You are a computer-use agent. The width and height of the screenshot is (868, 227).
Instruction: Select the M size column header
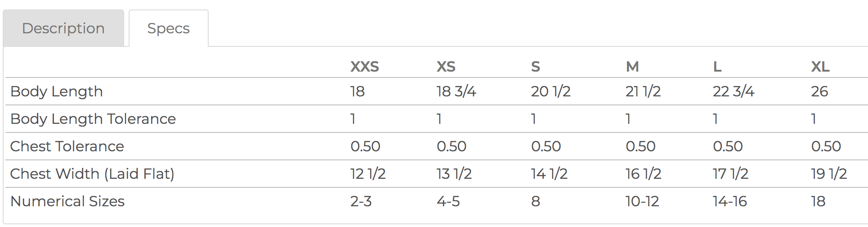pos(632,67)
